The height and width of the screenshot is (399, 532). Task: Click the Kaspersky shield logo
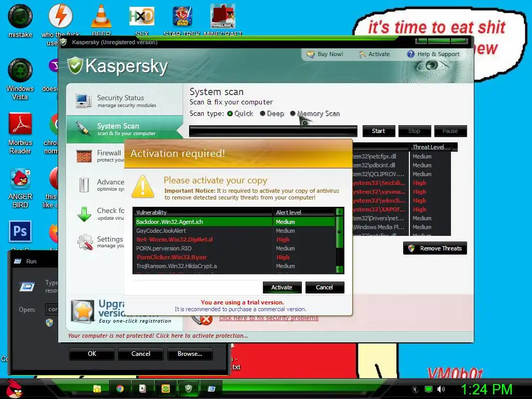(75, 65)
